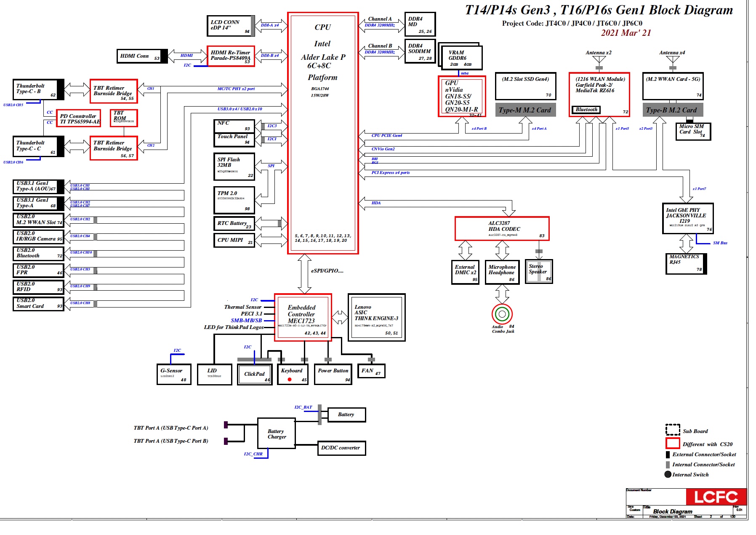
Task: Select the Intel GbE PHY Jacksonville block
Action: [x=687, y=218]
